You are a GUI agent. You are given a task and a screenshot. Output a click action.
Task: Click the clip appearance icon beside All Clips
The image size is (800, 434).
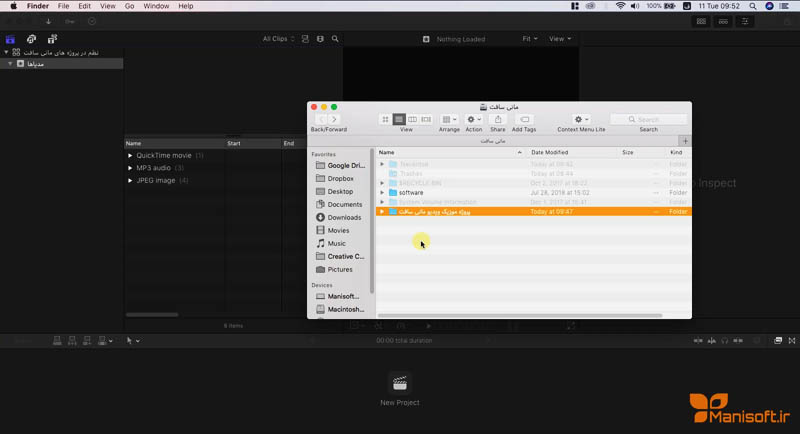pyautogui.click(x=305, y=39)
